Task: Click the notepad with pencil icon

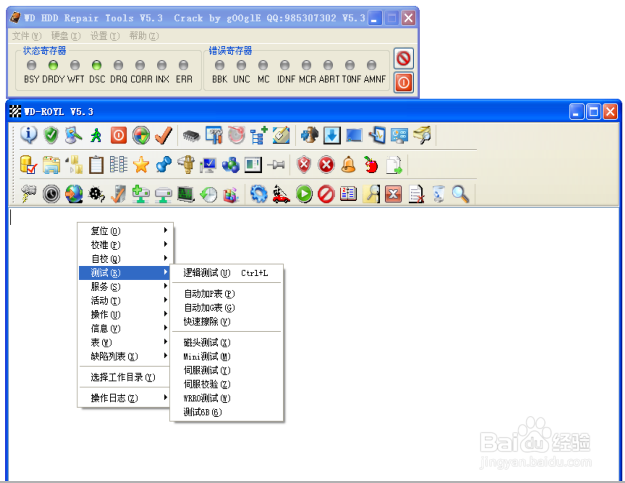Action: [281, 135]
